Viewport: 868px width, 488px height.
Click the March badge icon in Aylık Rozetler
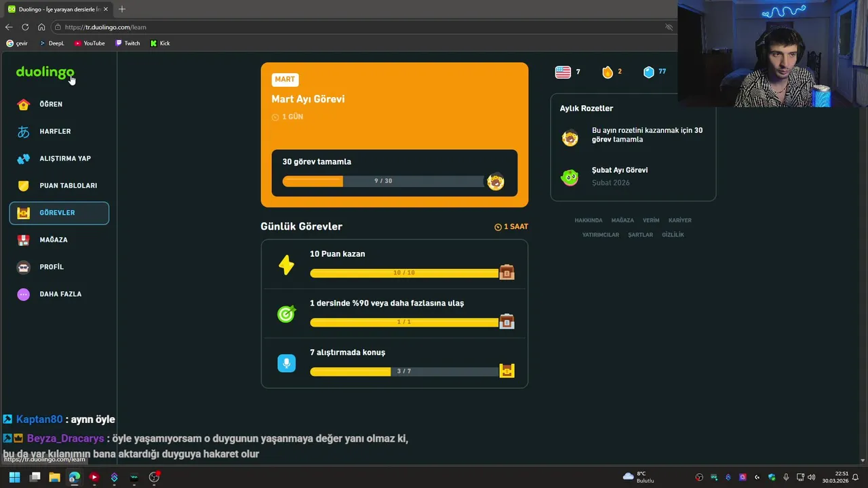pos(570,138)
